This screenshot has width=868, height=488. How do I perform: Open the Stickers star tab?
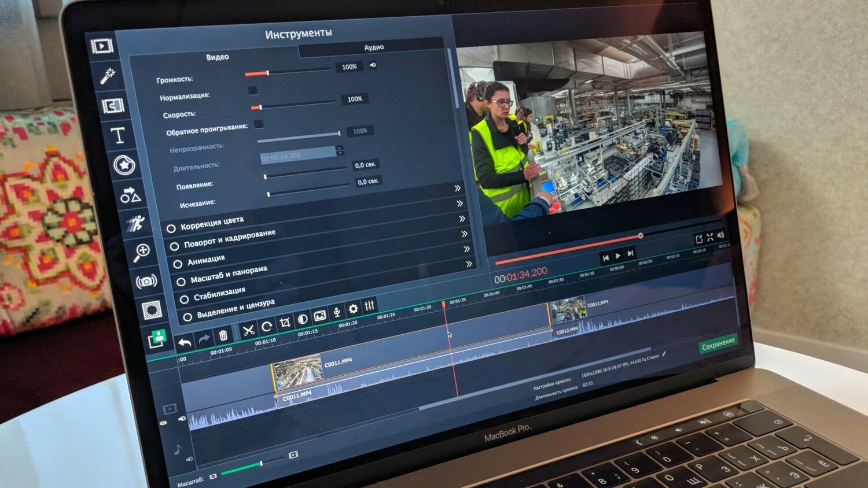(x=124, y=165)
